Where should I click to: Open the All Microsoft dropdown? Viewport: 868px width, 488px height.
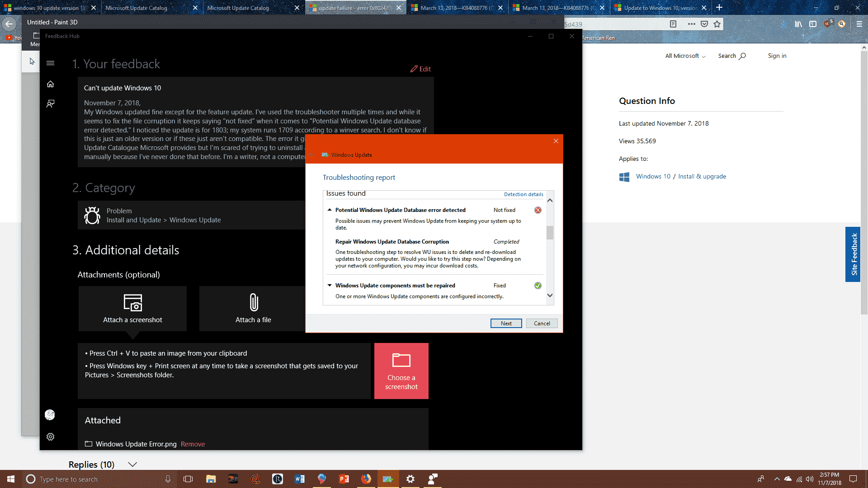tap(685, 56)
